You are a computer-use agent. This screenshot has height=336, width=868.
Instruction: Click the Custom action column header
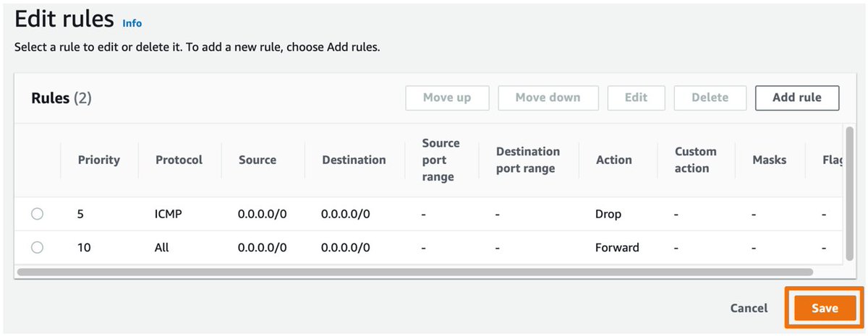pos(695,160)
